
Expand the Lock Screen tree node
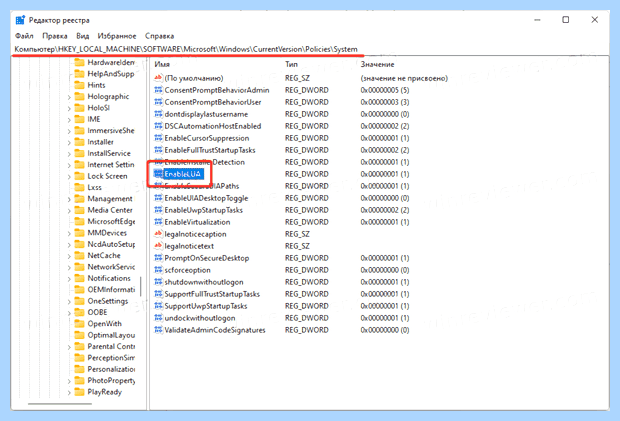[69, 176]
